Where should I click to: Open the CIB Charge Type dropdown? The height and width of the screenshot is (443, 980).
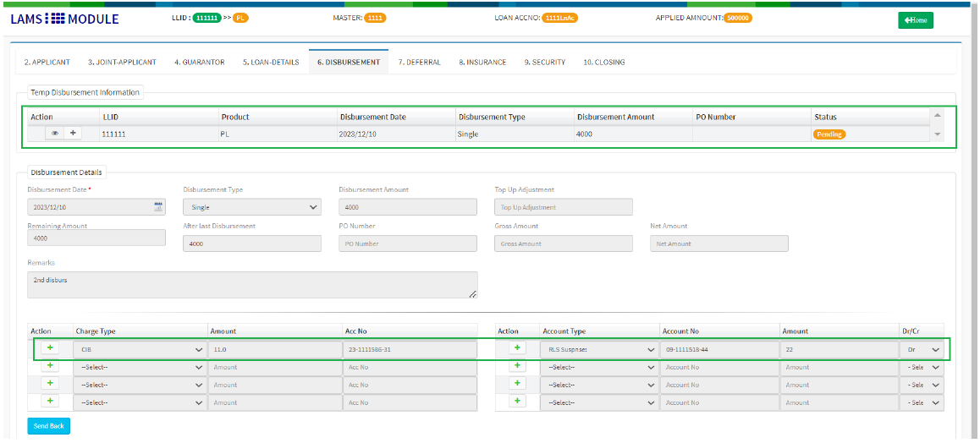coord(140,349)
